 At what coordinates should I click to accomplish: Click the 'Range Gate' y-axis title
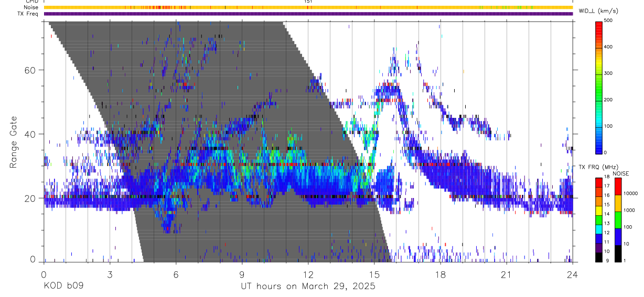14,142
